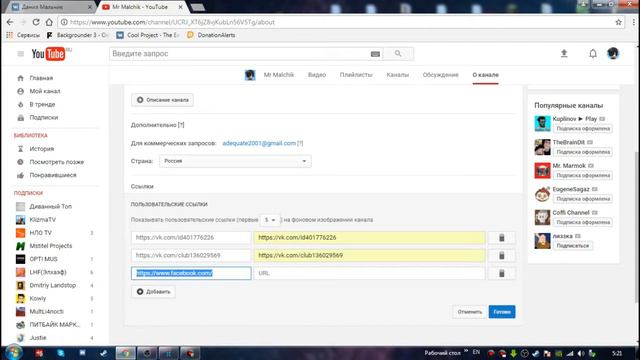This screenshot has height=360, width=640.
Task: Click Подписка оформлена under Coffi Channel
Action: [x=583, y=222]
